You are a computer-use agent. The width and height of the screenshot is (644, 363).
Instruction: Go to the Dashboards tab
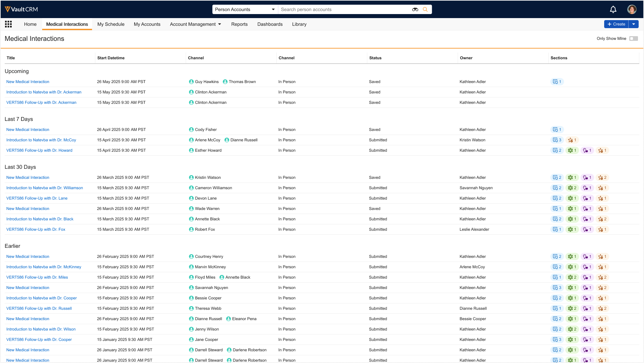pyautogui.click(x=270, y=24)
